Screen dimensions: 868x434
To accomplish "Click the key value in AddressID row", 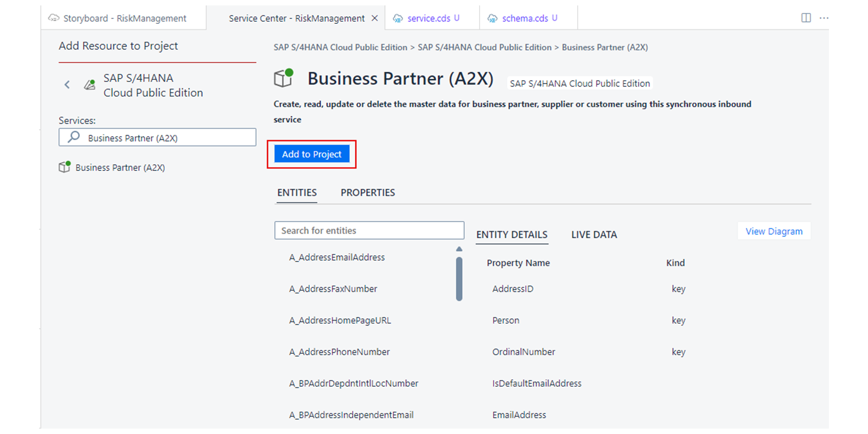I will click(x=679, y=289).
